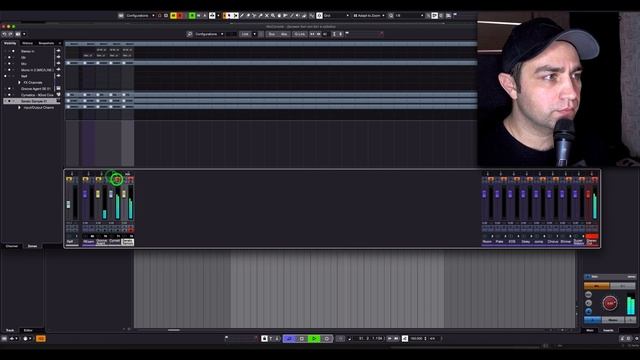Select the Half channel in visibility list

tap(32, 76)
